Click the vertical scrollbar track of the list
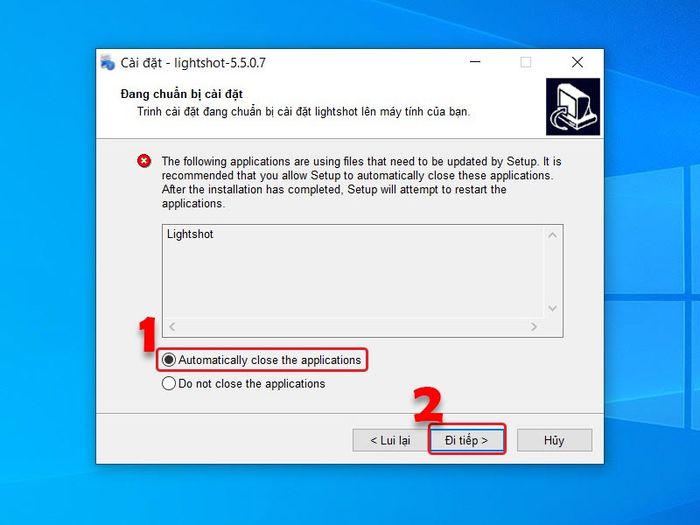The height and width of the screenshot is (525, 700). pos(552,272)
